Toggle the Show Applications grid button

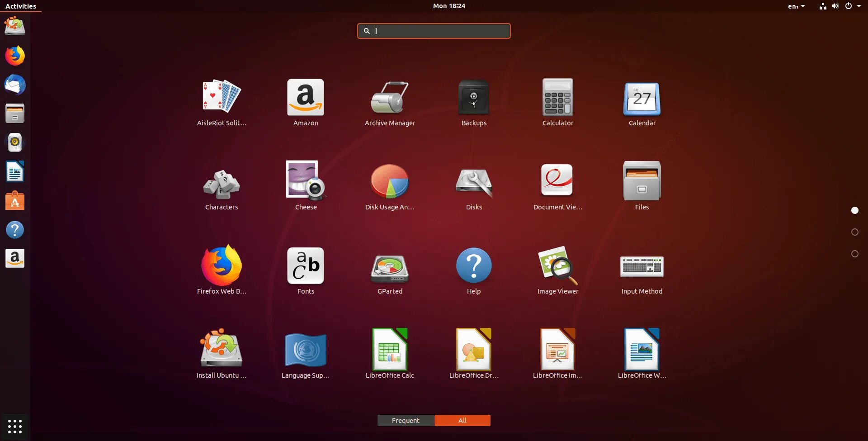(x=15, y=426)
